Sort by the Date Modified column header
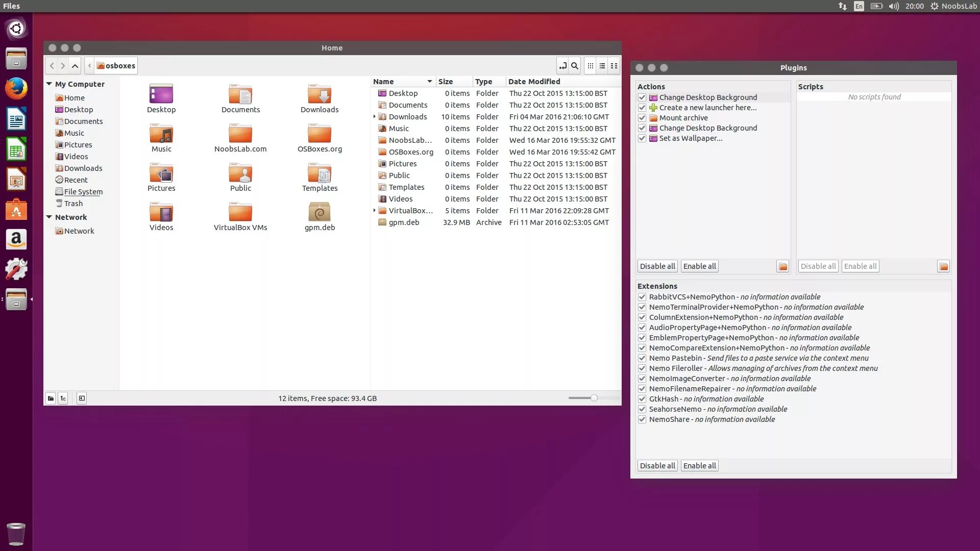 coord(534,82)
